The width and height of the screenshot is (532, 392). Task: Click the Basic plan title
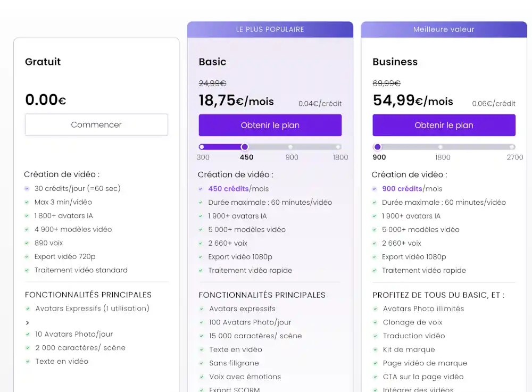pyautogui.click(x=212, y=62)
